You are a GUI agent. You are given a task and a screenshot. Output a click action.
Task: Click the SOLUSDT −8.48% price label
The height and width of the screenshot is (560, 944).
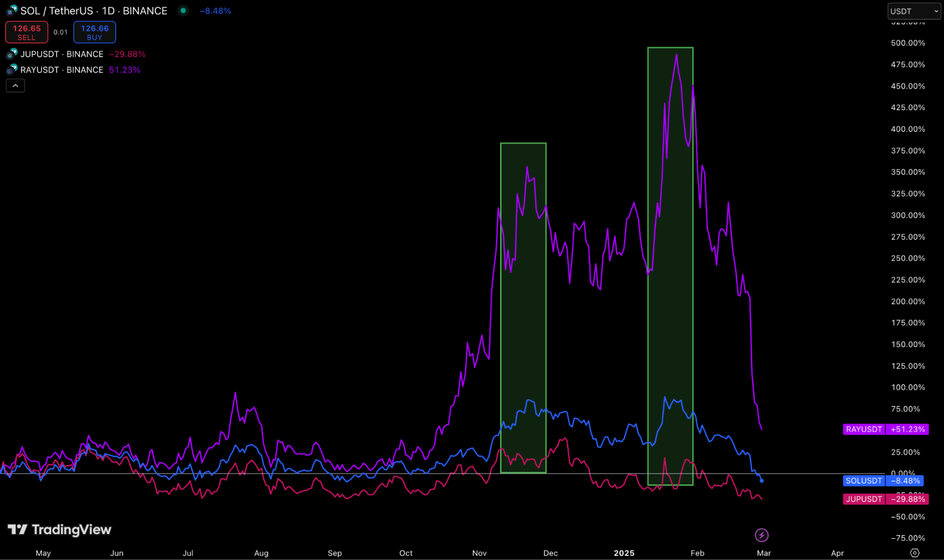(883, 481)
